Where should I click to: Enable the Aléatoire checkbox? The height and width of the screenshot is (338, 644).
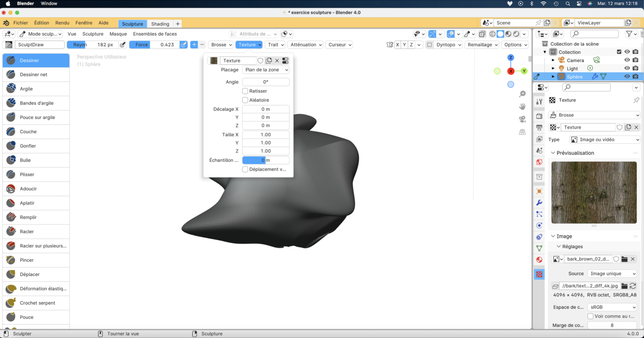(245, 100)
